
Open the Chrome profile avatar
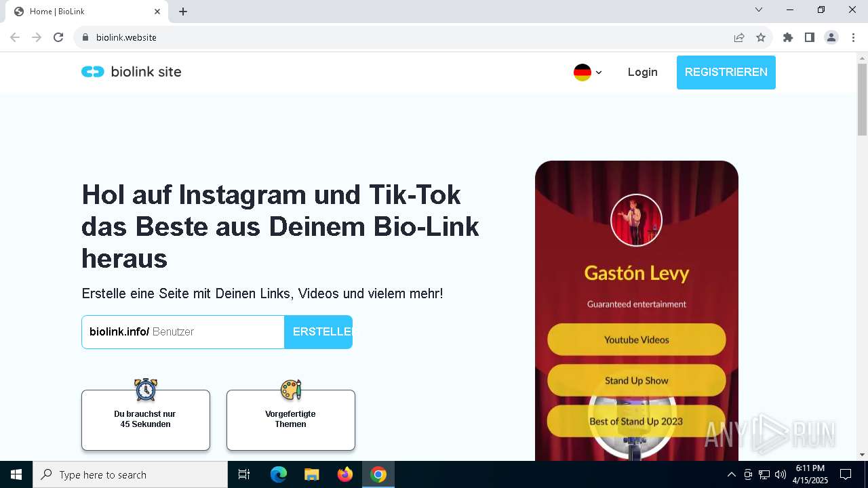tap(831, 37)
